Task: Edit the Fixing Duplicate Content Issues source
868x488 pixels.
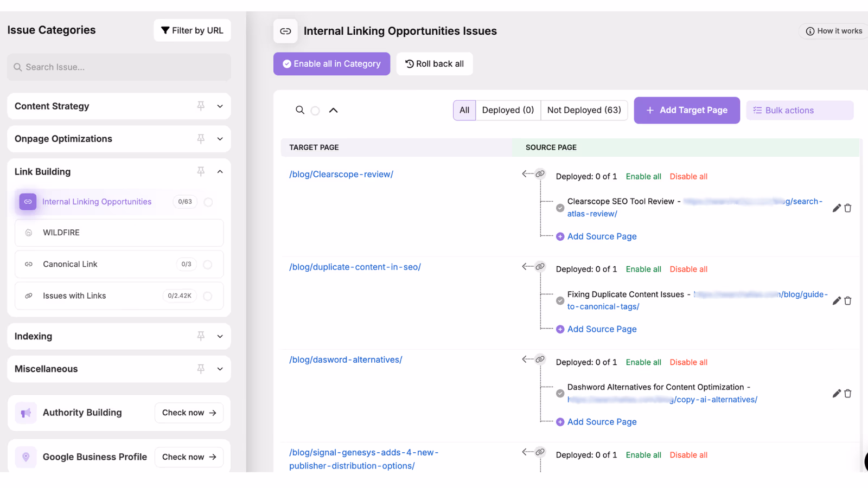Action: (x=837, y=301)
